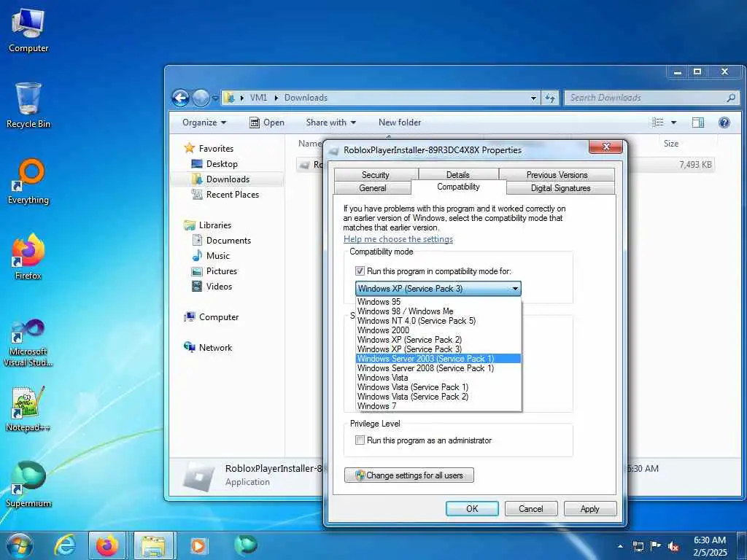Open the Share with dropdown
The width and height of the screenshot is (747, 560).
click(331, 122)
